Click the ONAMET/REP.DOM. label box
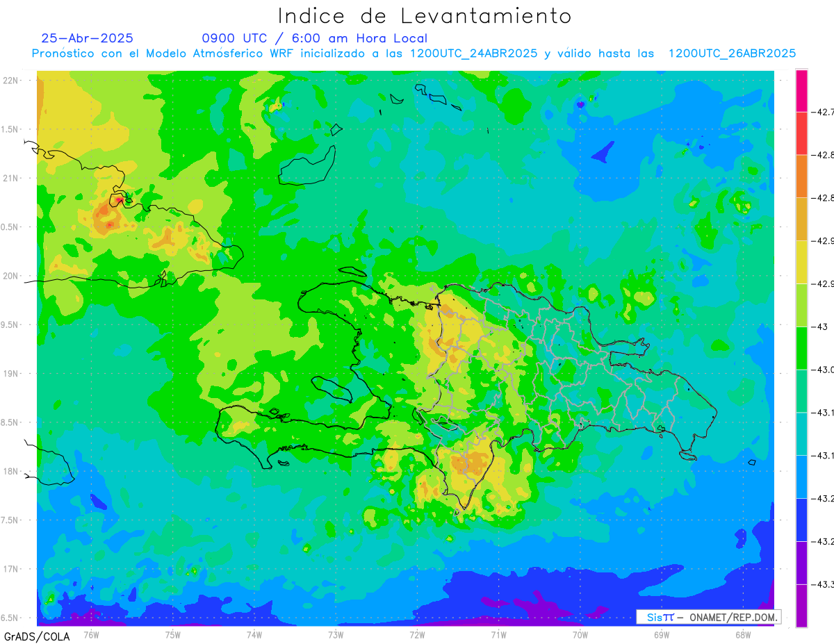This screenshot has height=644, width=834. [708, 617]
